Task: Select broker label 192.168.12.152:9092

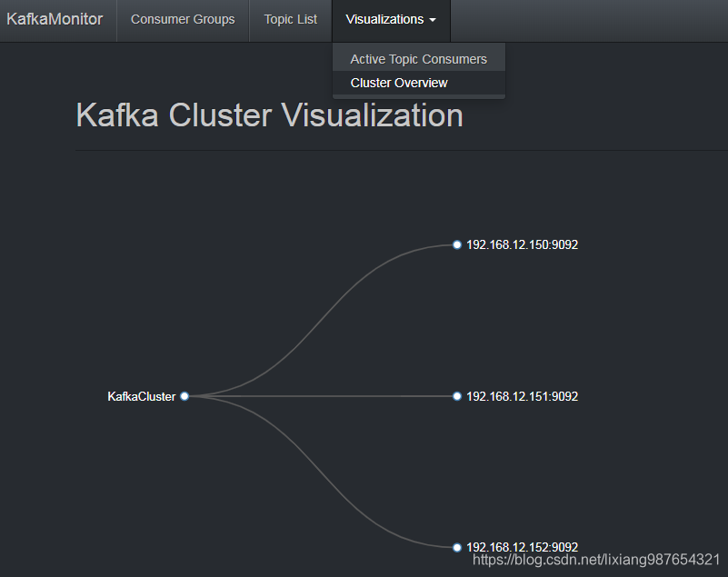Action: click(523, 547)
